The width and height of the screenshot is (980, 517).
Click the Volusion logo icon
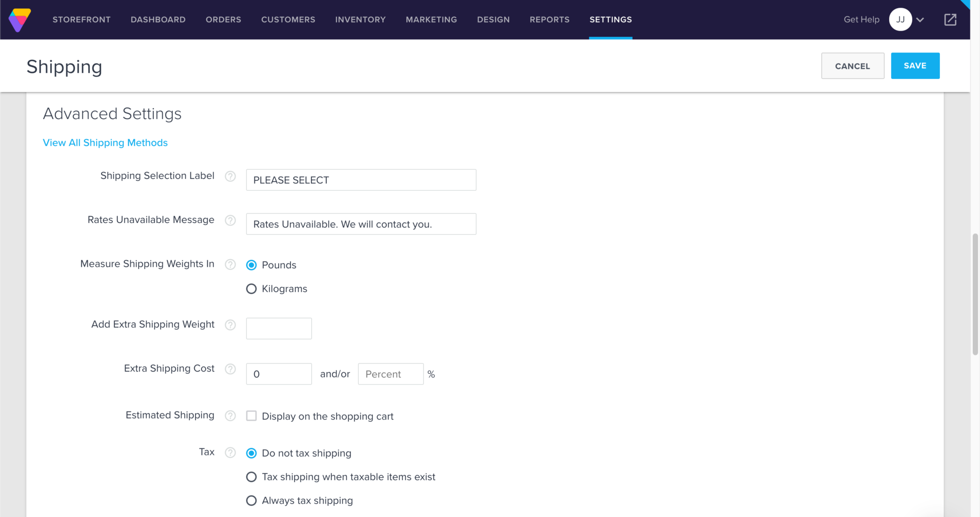(x=19, y=19)
